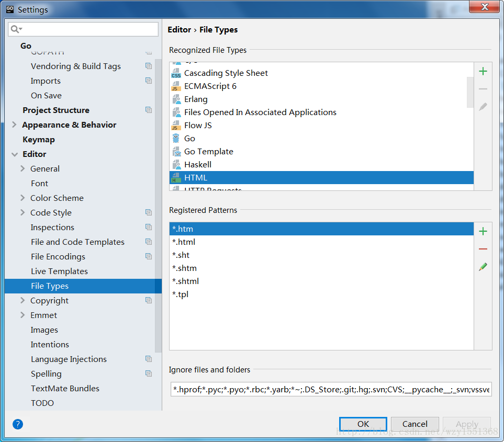The width and height of the screenshot is (504, 442).
Task: Click project-level icon beside Code Style
Action: [x=149, y=212]
